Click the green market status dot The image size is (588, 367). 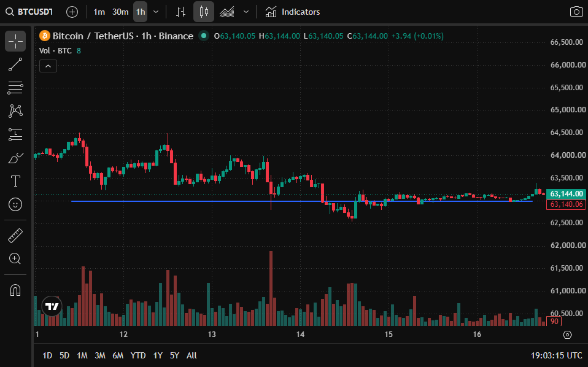(204, 36)
